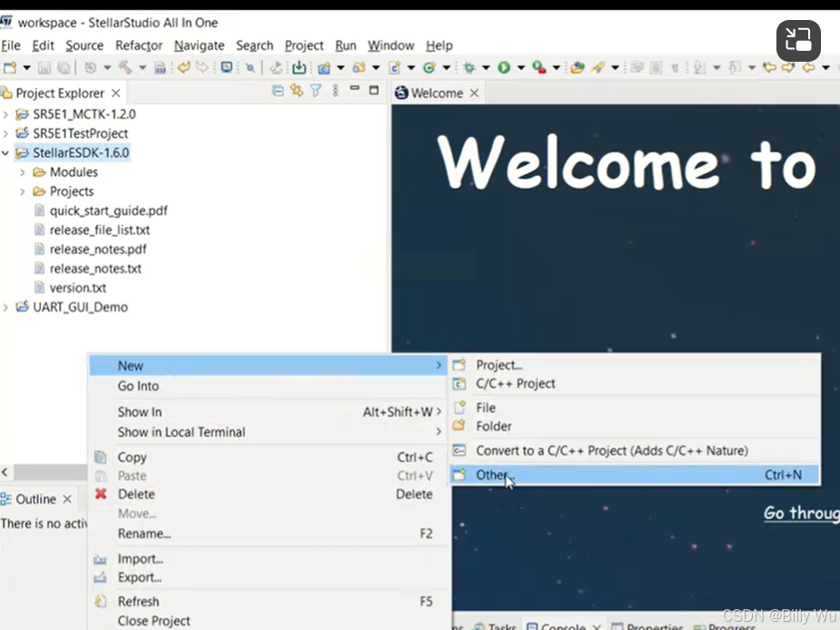Image resolution: width=840 pixels, height=630 pixels.
Task: Toggle Show Whitespace Characters pilcrow icon
Action: (675, 68)
